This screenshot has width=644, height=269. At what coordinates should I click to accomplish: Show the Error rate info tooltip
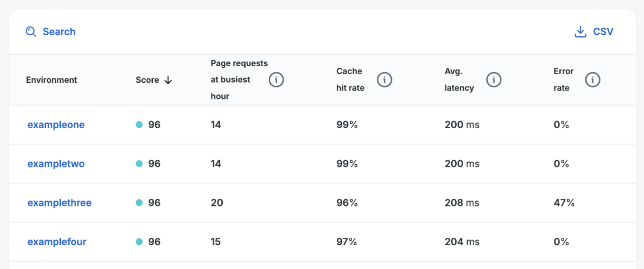(592, 80)
